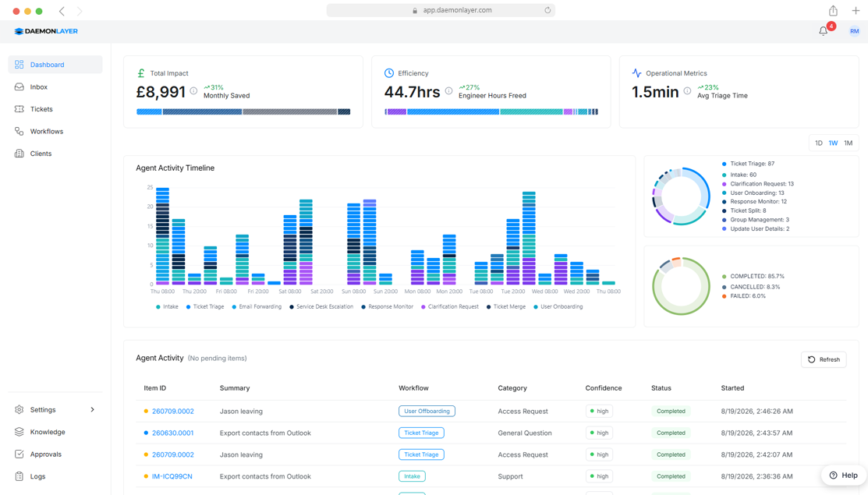This screenshot has width=868, height=495.
Task: Click the status completion donut chart
Action: click(x=681, y=286)
